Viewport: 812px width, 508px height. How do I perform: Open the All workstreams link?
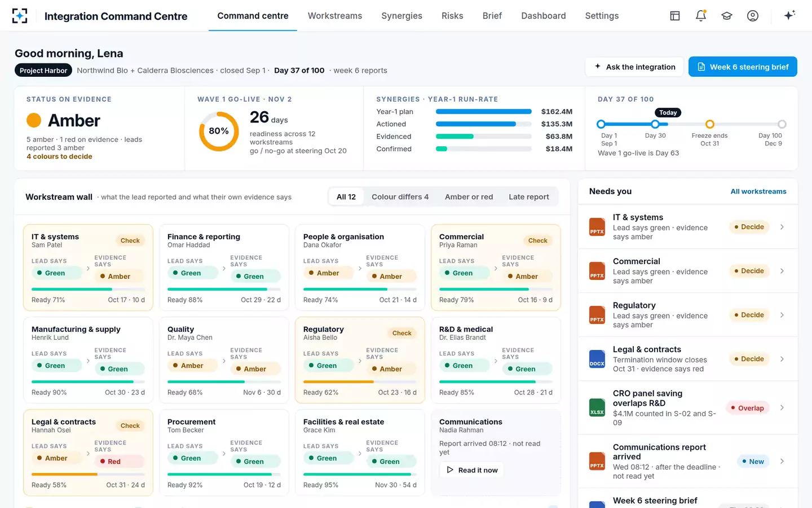pos(758,191)
